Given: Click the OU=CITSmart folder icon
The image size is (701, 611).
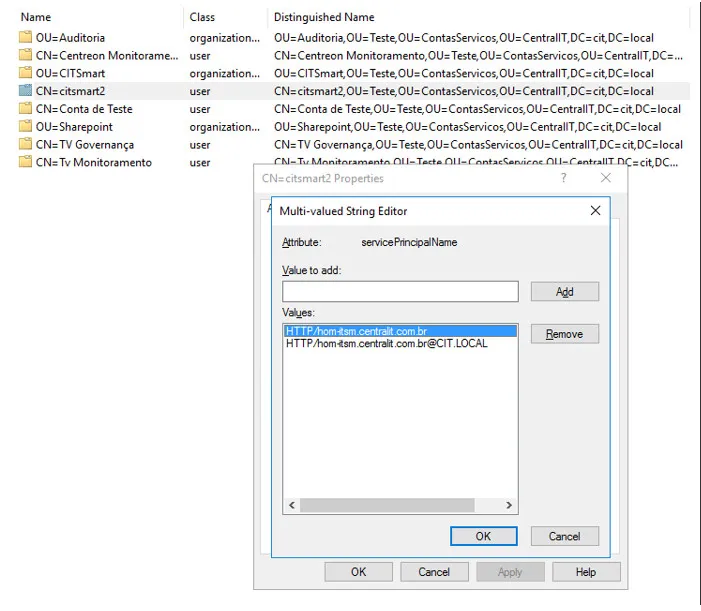Looking at the screenshot, I should click(x=25, y=73).
